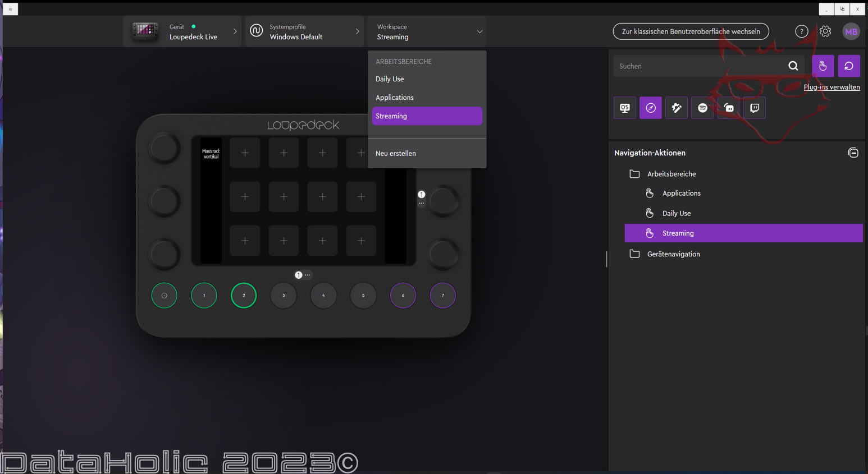
Task: Toggle the rotation actions filter
Action: tap(849, 66)
